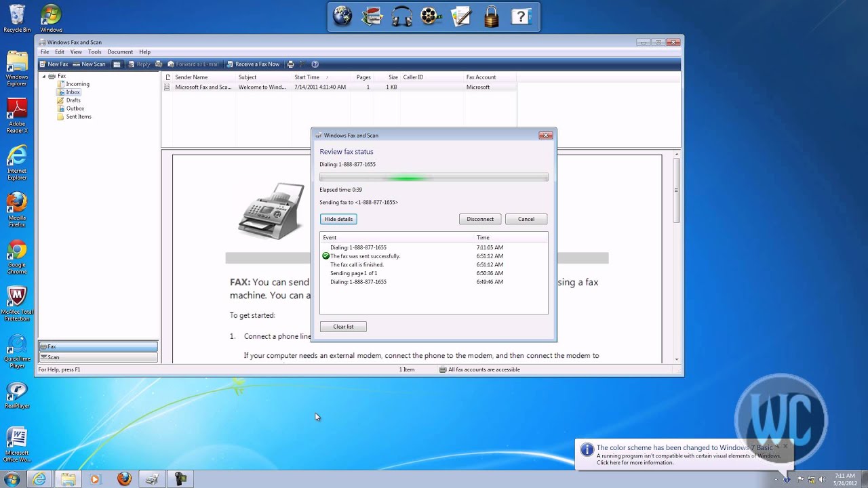Click Receive a Fax Now
The width and height of the screenshot is (868, 488).
point(253,64)
